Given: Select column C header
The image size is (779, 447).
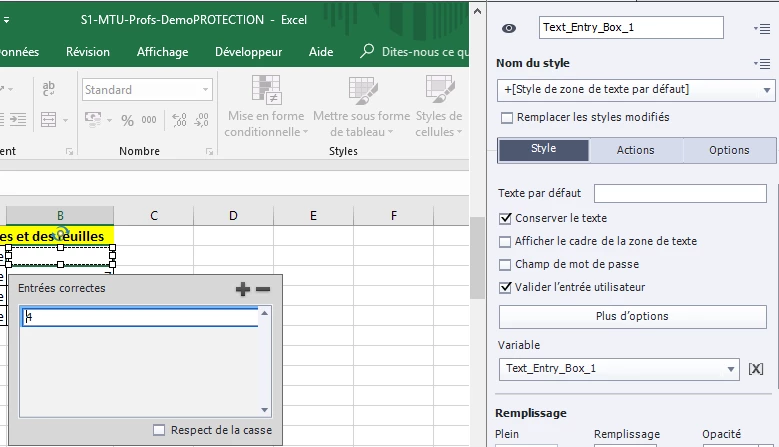Looking at the screenshot, I should click(154, 216).
